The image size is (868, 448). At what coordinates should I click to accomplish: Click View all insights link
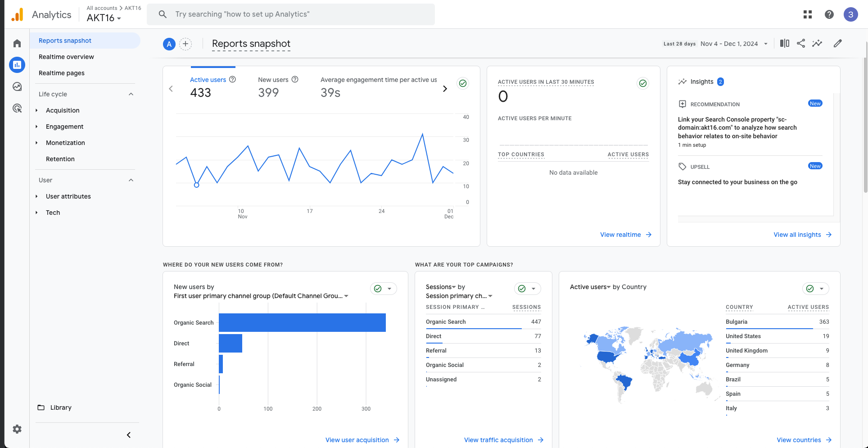point(802,235)
